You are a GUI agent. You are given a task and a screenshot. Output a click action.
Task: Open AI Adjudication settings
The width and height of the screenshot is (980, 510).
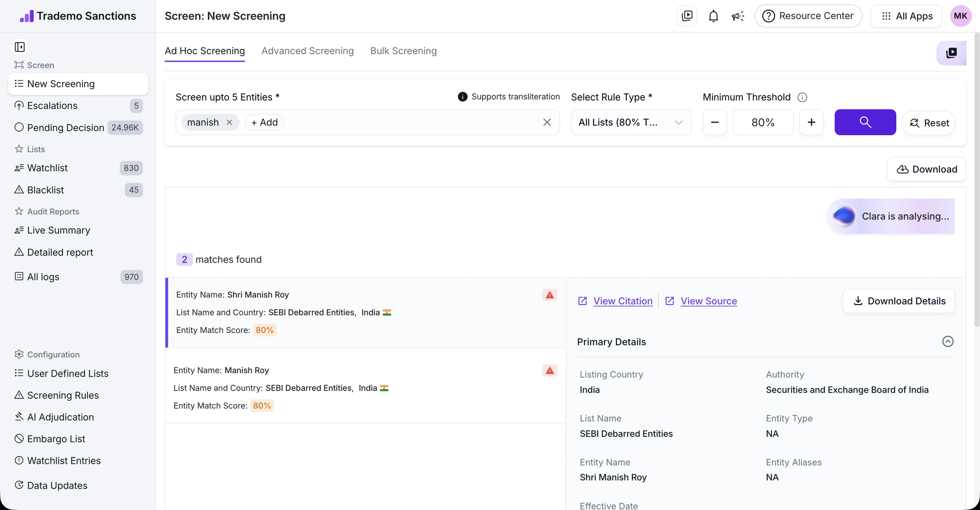click(x=78, y=417)
